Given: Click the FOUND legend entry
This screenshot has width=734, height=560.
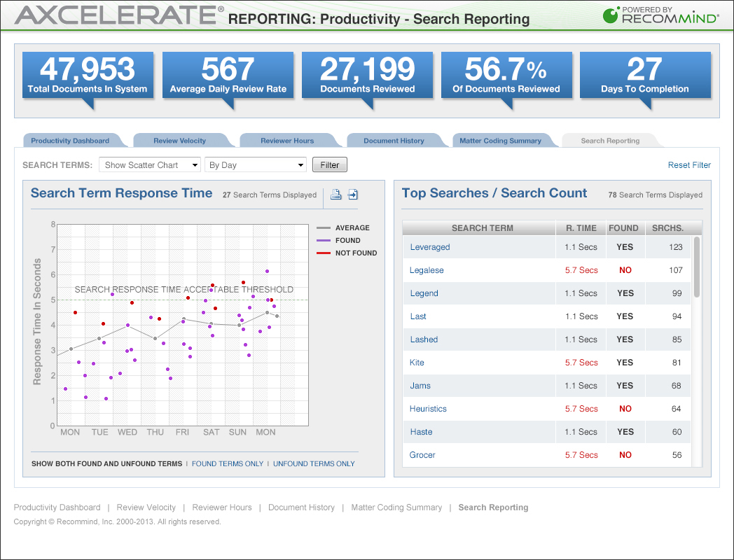Looking at the screenshot, I should click(x=338, y=241).
